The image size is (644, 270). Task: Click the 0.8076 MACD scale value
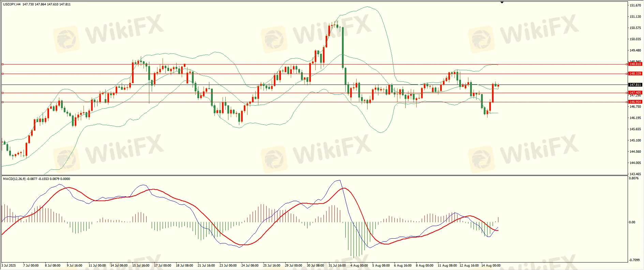tap(634, 178)
